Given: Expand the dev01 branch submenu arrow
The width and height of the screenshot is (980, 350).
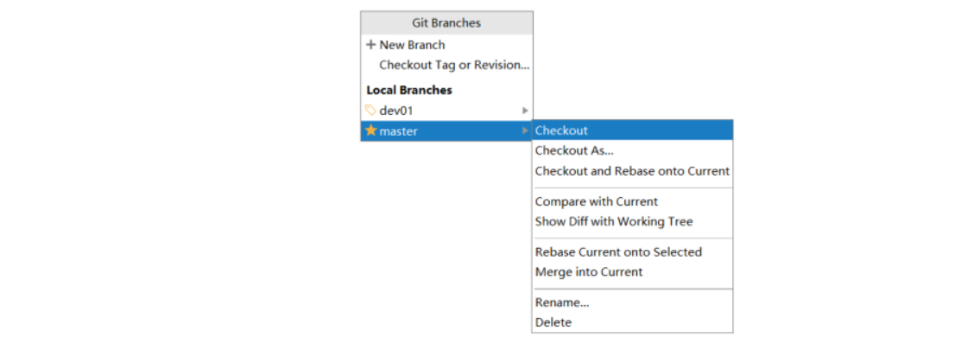Looking at the screenshot, I should click(x=525, y=111).
